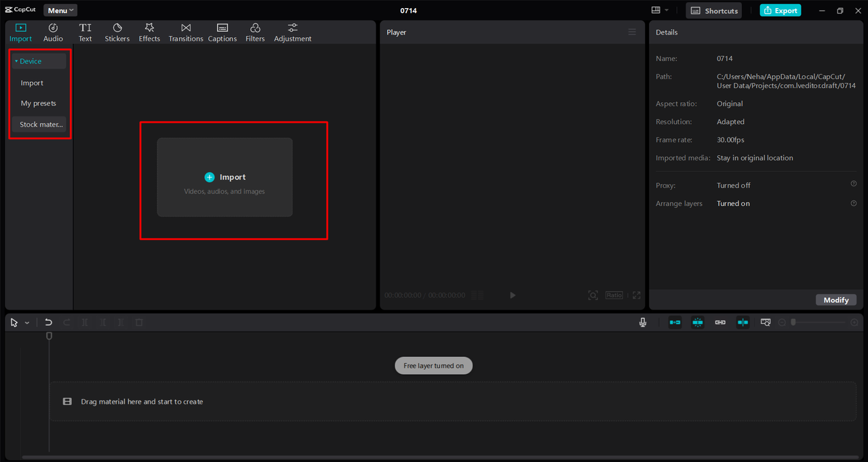Open the preview quality icon
Viewport: 868px width, 462px height.
coord(477,295)
